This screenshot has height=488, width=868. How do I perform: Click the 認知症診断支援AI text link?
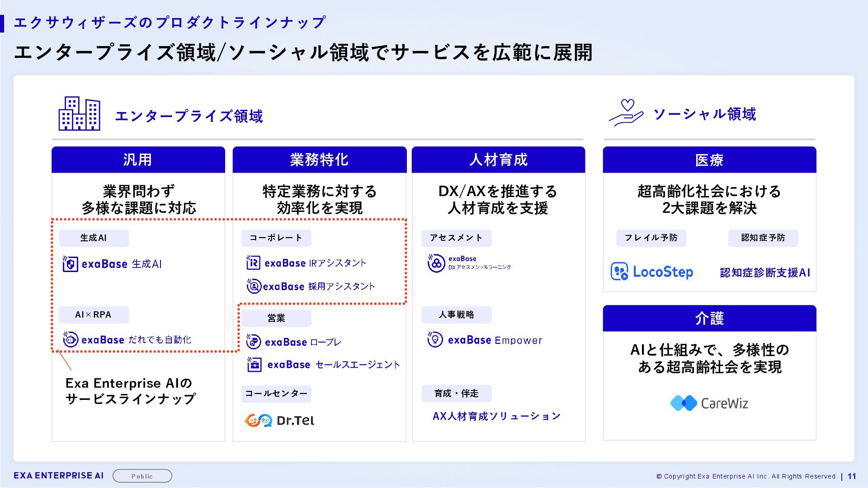click(764, 272)
